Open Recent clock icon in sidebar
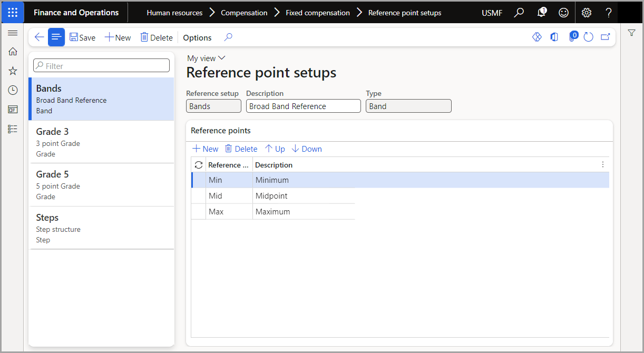Screen dimensions: 644x353 tap(13, 90)
